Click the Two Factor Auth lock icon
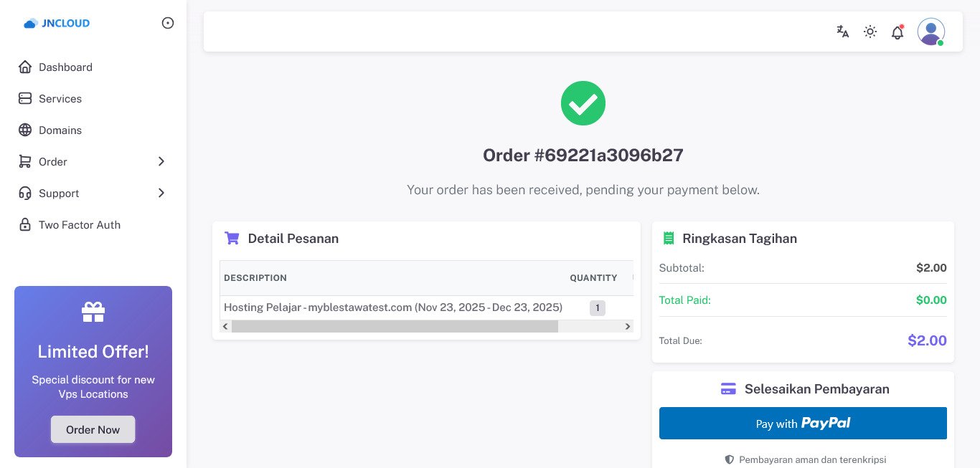Screen dimensions: 980x468 coord(25,225)
